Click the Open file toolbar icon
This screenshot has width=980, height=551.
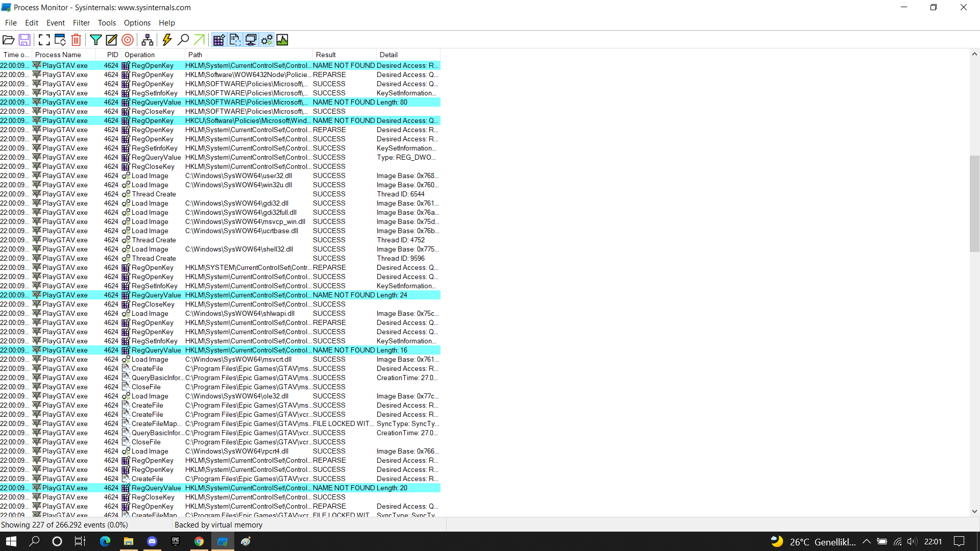click(8, 40)
